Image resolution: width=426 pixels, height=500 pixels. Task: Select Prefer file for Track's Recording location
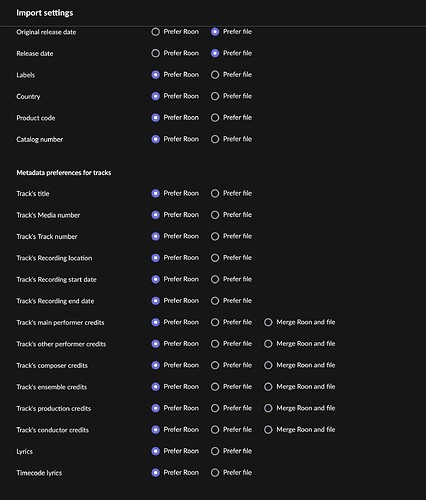point(215,258)
